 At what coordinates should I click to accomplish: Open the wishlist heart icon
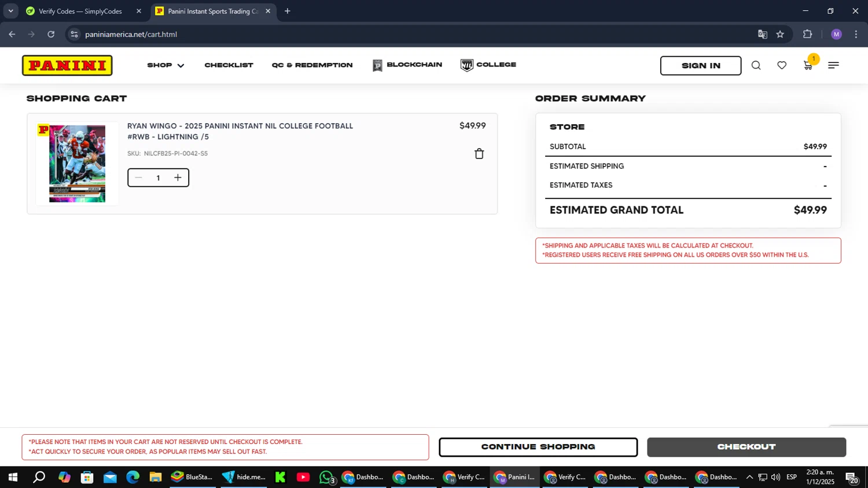[x=782, y=65]
